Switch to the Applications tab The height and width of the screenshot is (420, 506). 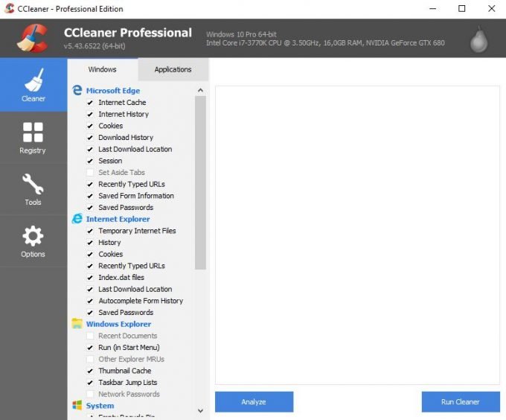173,69
